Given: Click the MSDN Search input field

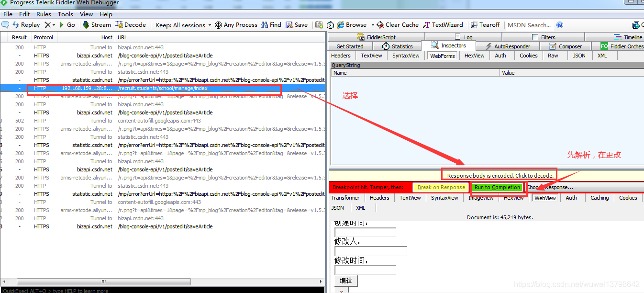Looking at the screenshot, I should tap(529, 25).
